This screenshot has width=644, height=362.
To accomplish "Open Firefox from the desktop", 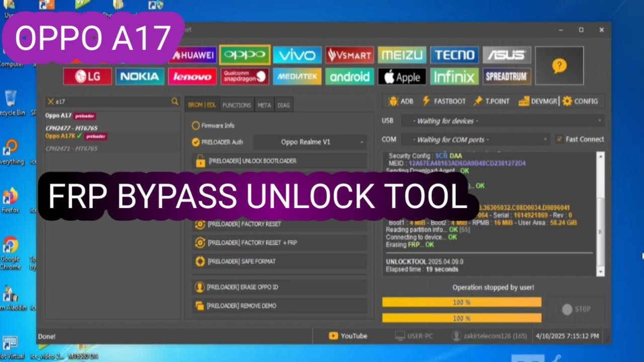I will tap(10, 200).
